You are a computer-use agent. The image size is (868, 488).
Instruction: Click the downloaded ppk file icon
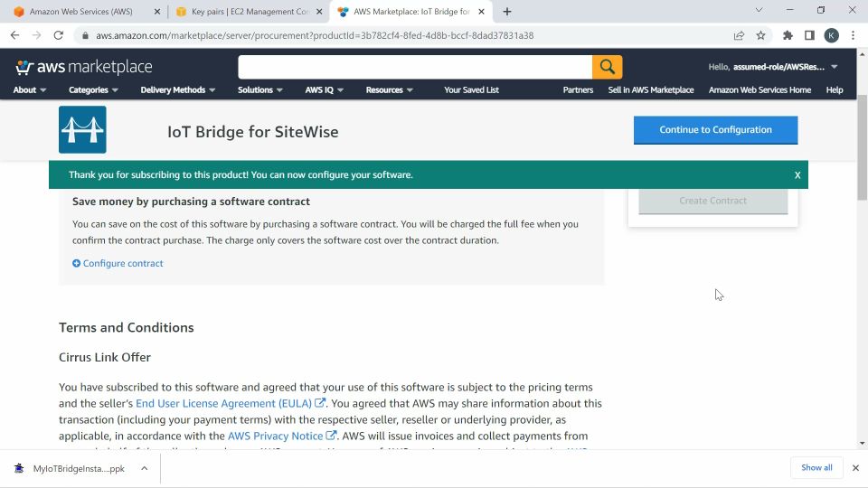(x=19, y=469)
